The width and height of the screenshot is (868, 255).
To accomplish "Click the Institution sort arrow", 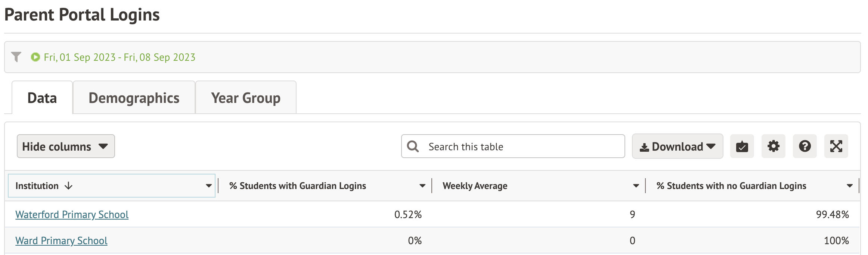I will coord(68,186).
